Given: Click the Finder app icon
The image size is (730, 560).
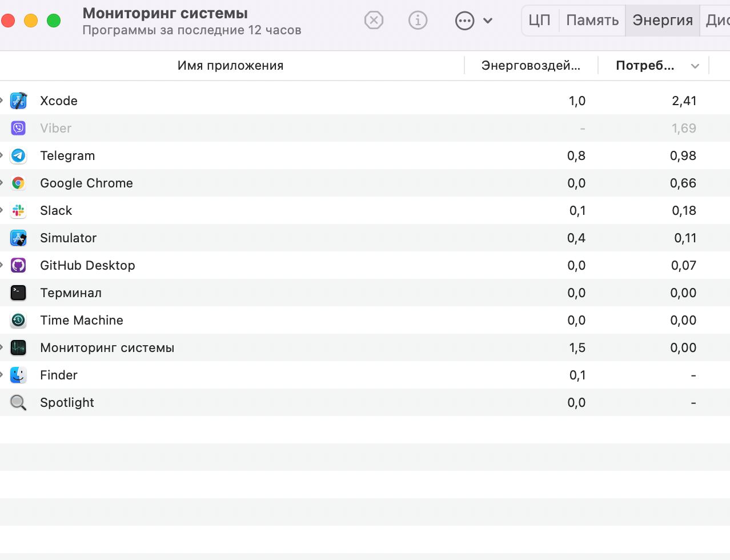Looking at the screenshot, I should (18, 375).
